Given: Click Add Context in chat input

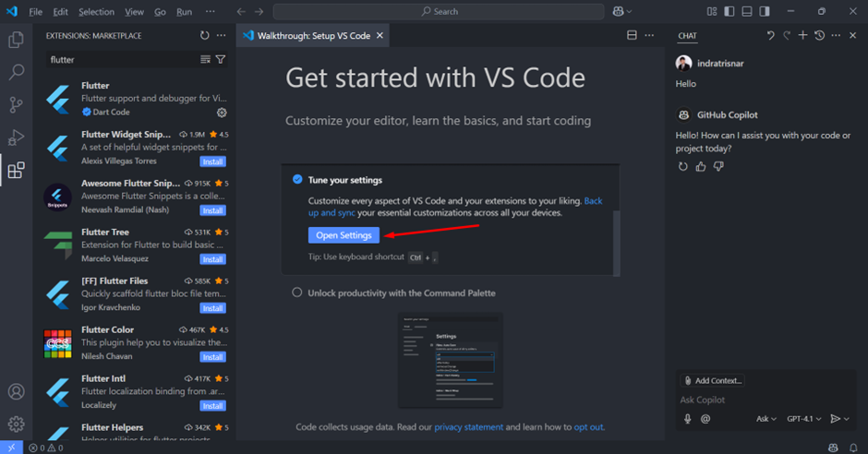Looking at the screenshot, I should pyautogui.click(x=713, y=380).
